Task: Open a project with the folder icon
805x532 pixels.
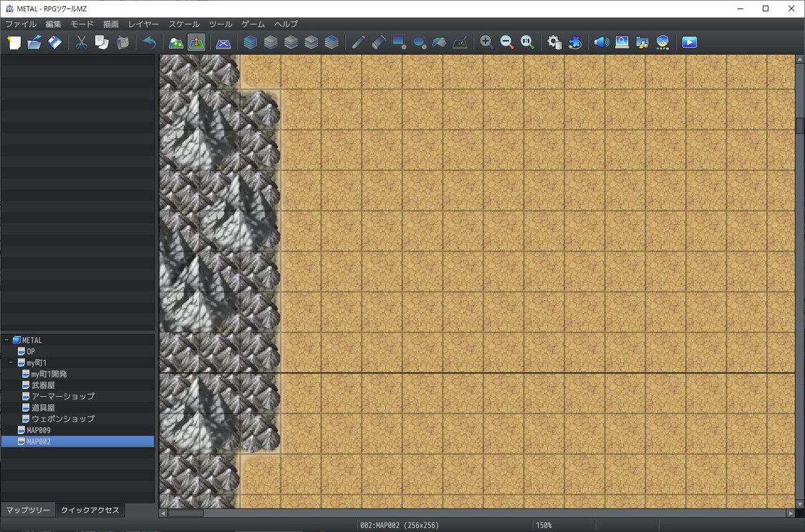Action: click(x=34, y=42)
